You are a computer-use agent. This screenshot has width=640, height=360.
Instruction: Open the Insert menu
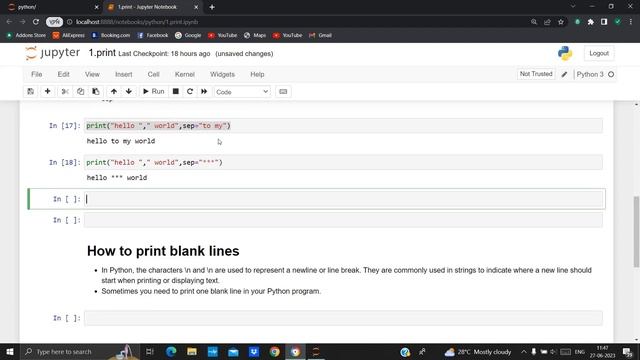124,74
